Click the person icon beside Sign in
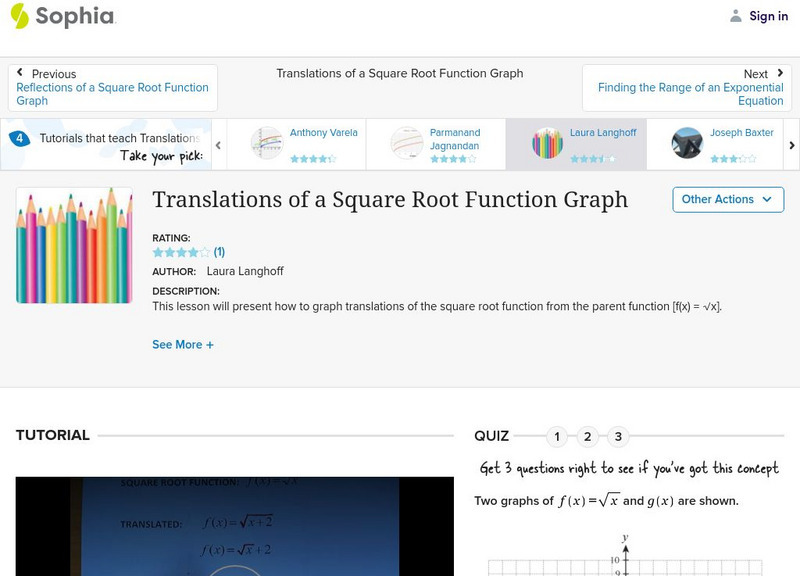The width and height of the screenshot is (800, 576). coord(734,15)
